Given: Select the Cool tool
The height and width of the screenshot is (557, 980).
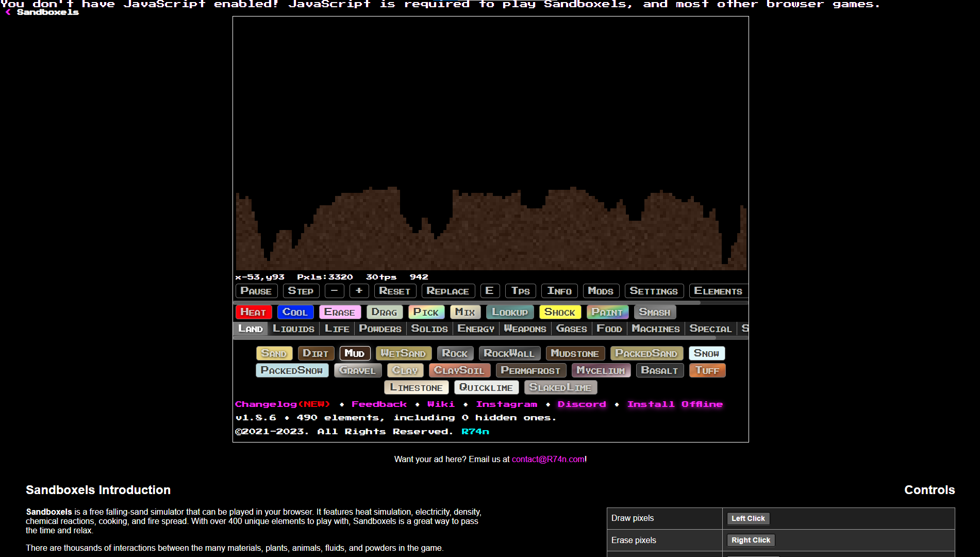Looking at the screenshot, I should [x=295, y=312].
